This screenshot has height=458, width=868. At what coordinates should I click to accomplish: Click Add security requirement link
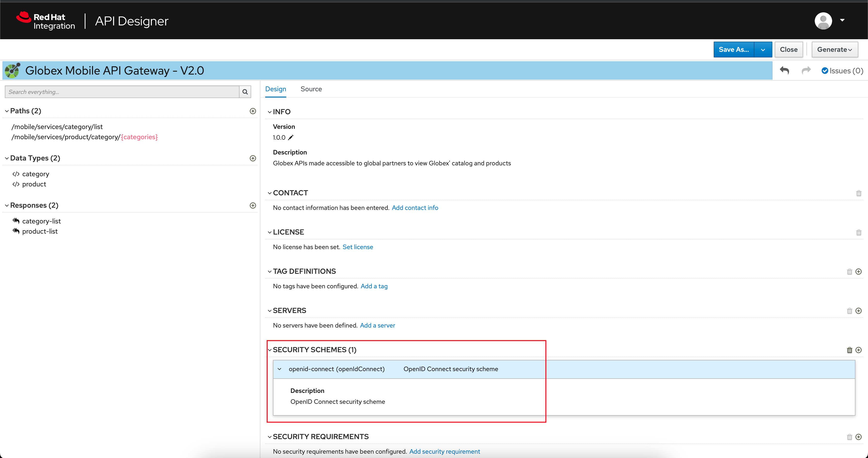[x=444, y=452]
